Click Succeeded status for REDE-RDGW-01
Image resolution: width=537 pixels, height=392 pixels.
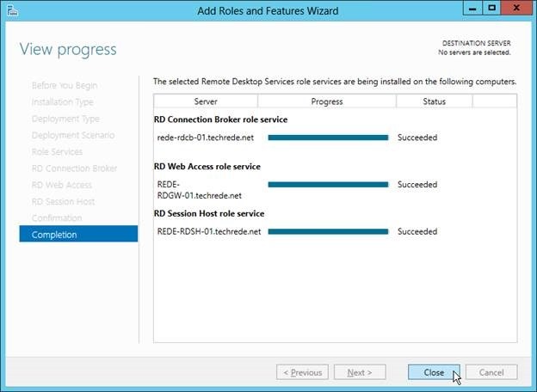tap(417, 185)
